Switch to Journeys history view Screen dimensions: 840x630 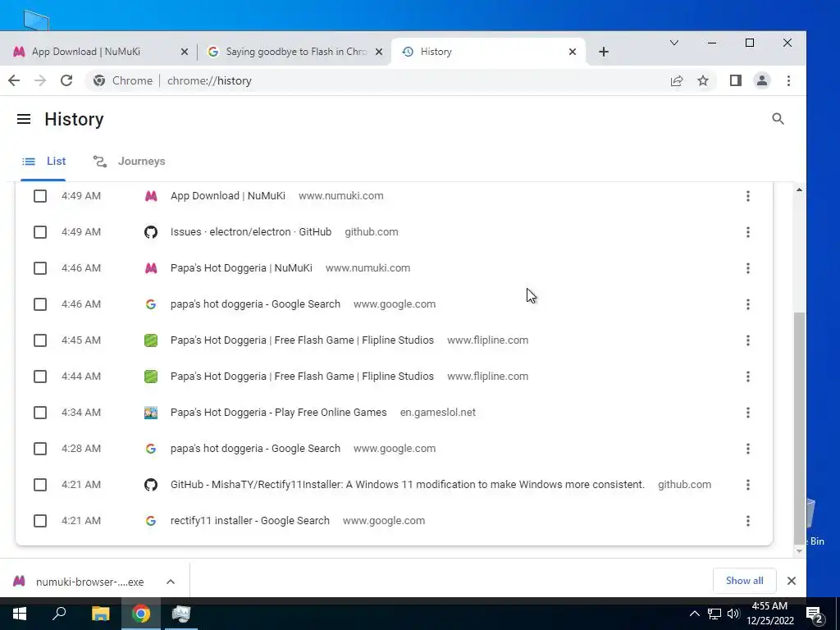pos(129,162)
